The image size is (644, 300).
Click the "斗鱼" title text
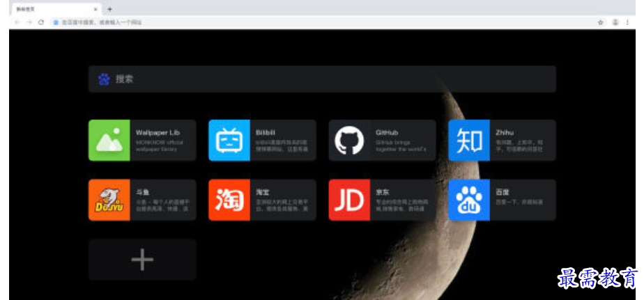tap(142, 192)
